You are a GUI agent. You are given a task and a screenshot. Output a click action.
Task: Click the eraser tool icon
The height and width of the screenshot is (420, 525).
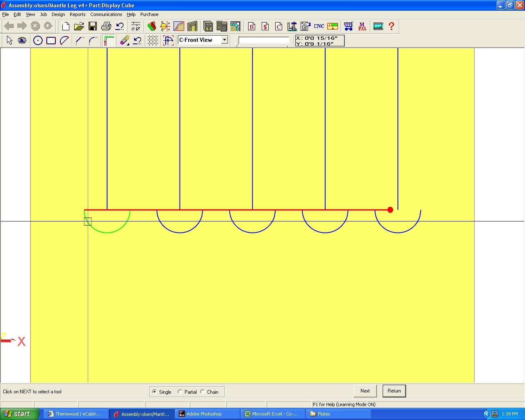point(124,40)
